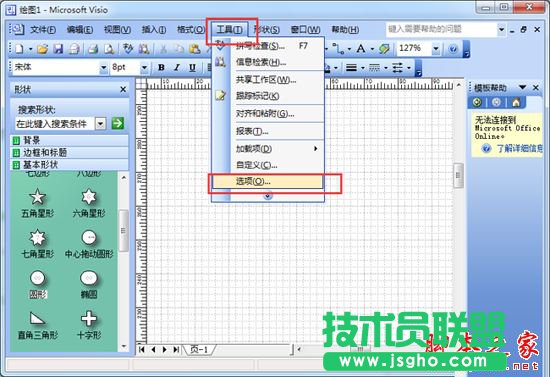This screenshot has width=550, height=377.
Task: Open the folder icon to open a file
Action: [42, 49]
